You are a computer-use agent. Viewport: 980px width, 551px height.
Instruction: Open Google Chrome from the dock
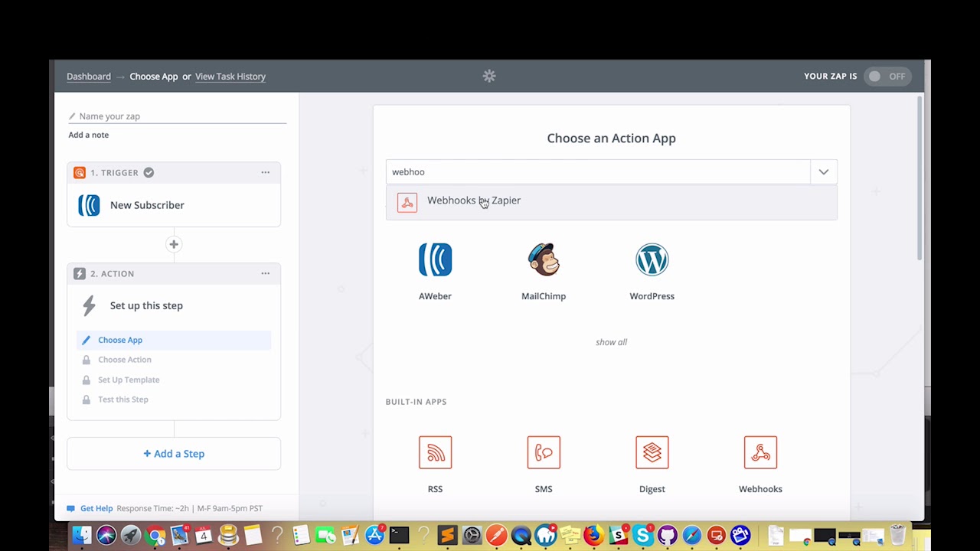click(x=155, y=536)
